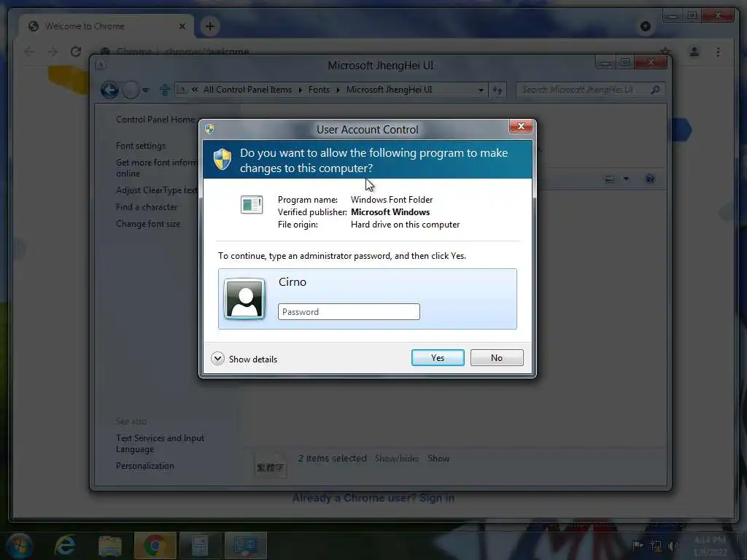This screenshot has width=747, height=560.
Task: Click 'Already a Chrome user? Sign in' link
Action: pyautogui.click(x=373, y=498)
